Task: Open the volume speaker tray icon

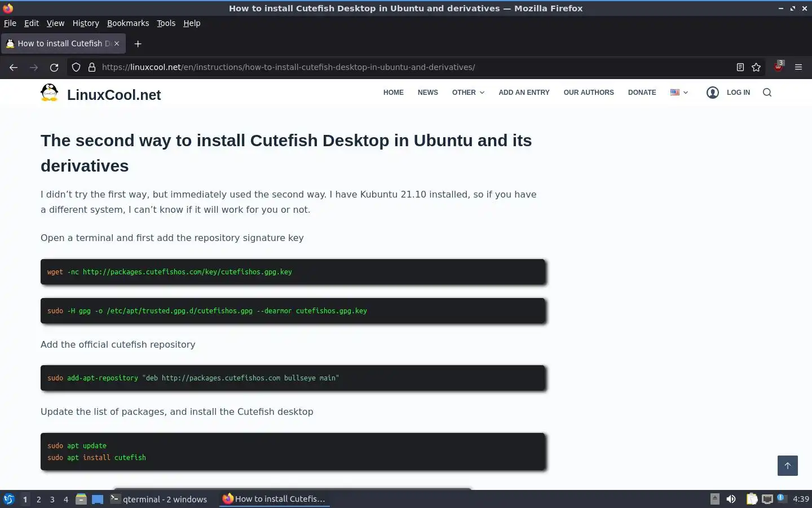Action: [731, 499]
